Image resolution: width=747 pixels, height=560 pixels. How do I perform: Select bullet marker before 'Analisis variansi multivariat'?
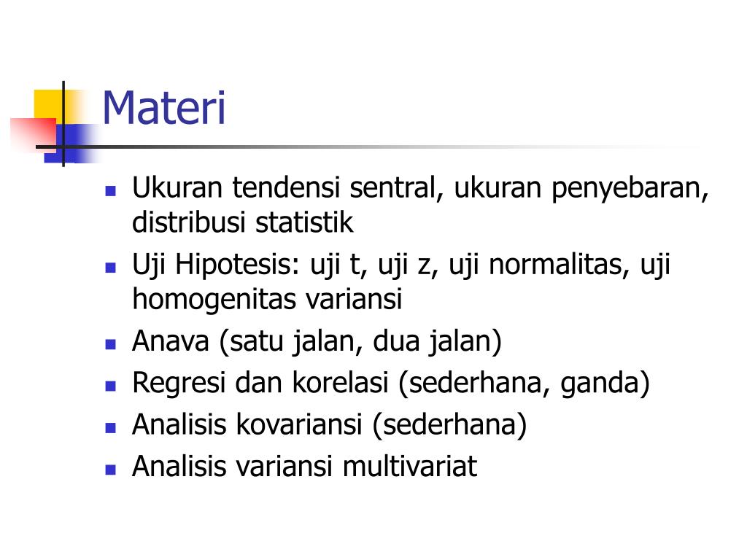[x=111, y=470]
